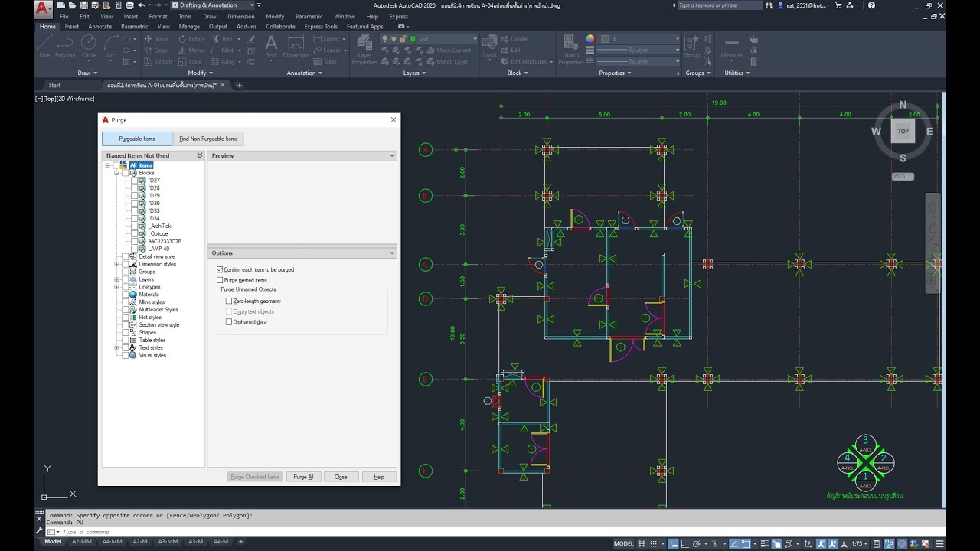Choose the Move tool in Modify panel

coord(155,39)
